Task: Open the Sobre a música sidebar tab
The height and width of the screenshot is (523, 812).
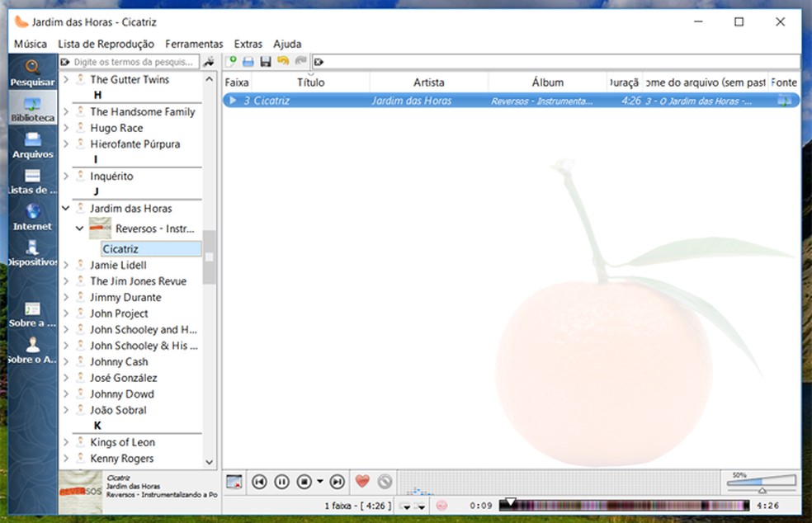Action: pos(32,314)
